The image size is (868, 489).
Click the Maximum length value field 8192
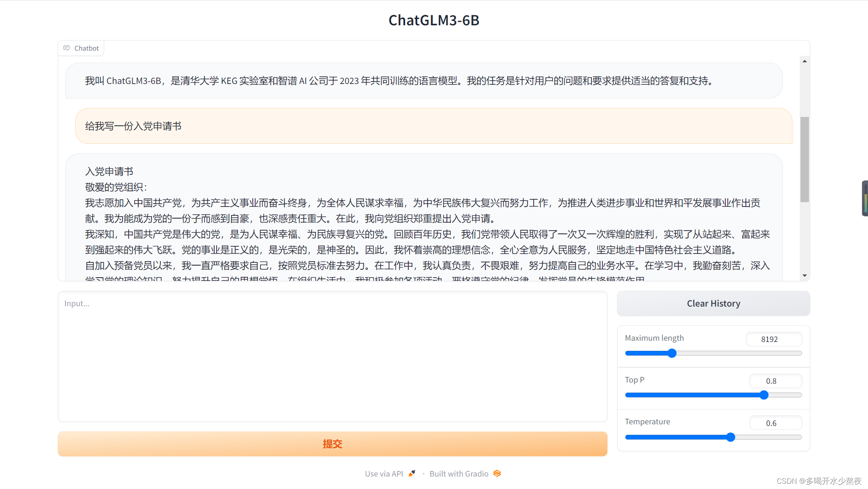point(774,339)
